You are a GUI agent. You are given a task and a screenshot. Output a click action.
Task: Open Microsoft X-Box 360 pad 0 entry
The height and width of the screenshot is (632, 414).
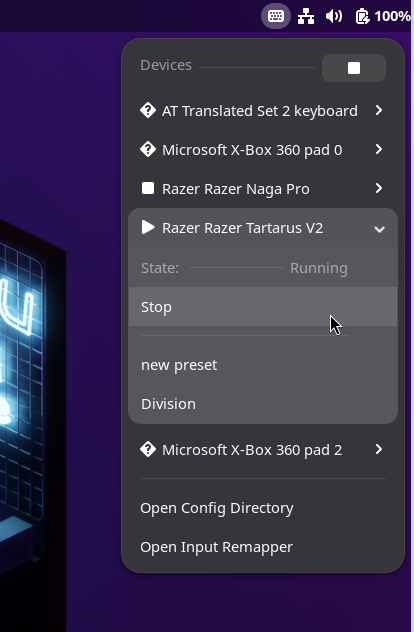click(x=263, y=150)
